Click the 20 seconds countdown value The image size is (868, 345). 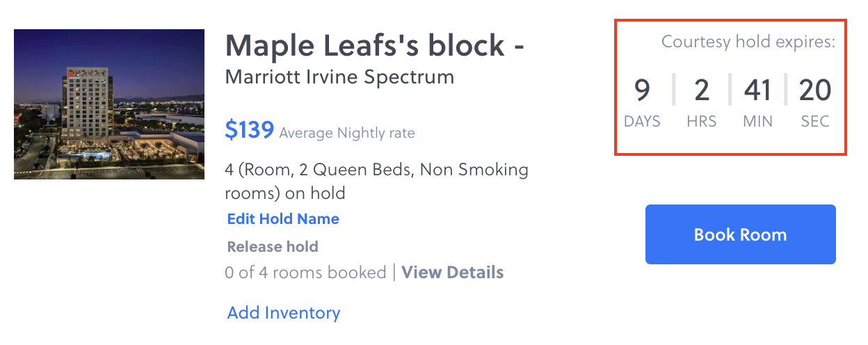[x=814, y=90]
